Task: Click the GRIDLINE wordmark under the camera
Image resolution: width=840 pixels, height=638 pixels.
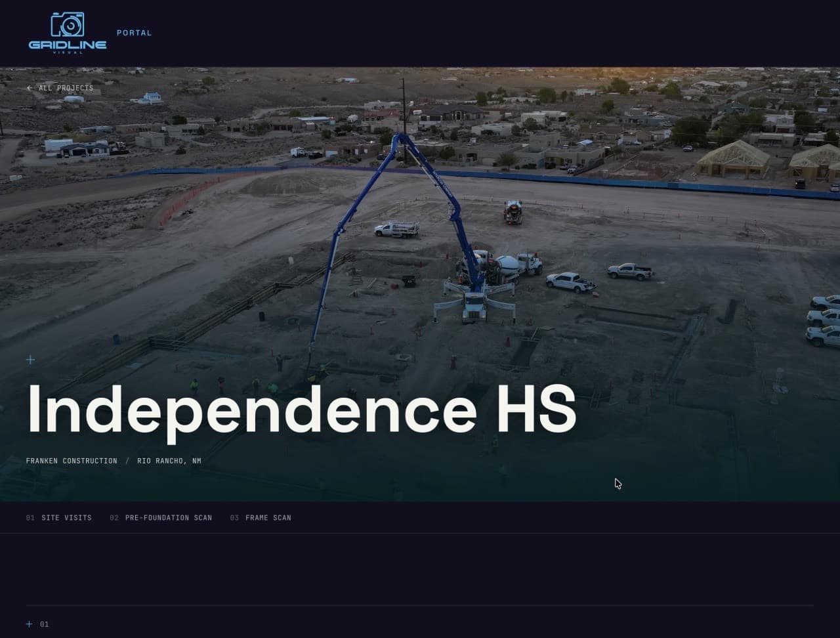Action: pos(68,45)
